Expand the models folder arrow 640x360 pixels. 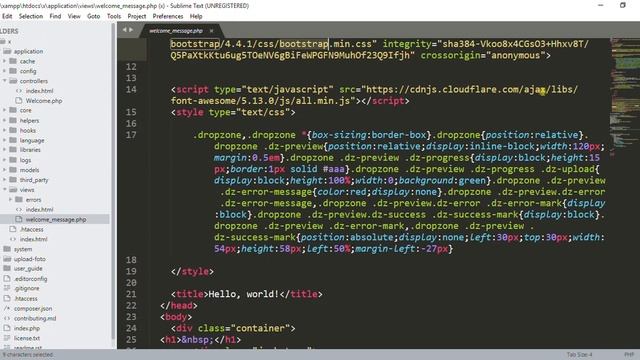5,170
